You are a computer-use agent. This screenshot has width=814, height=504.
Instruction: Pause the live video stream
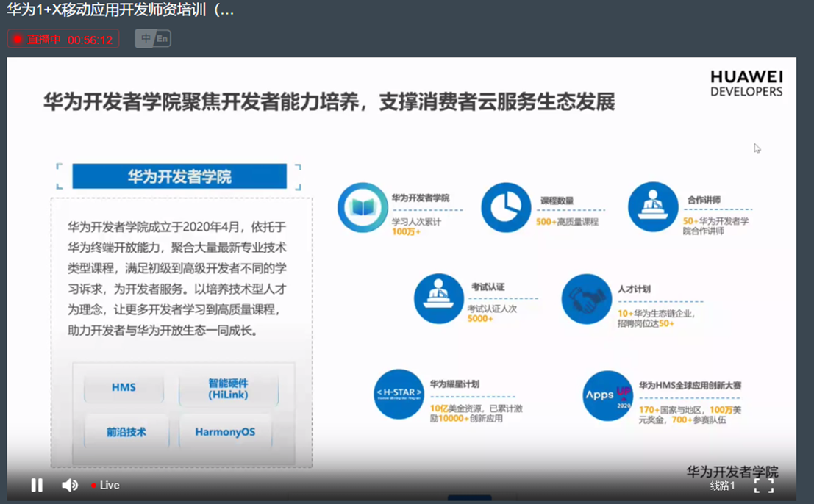coord(37,485)
